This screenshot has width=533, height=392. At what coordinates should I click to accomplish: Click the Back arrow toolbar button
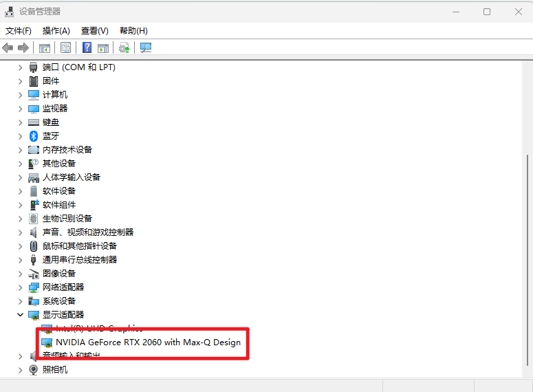[x=8, y=47]
